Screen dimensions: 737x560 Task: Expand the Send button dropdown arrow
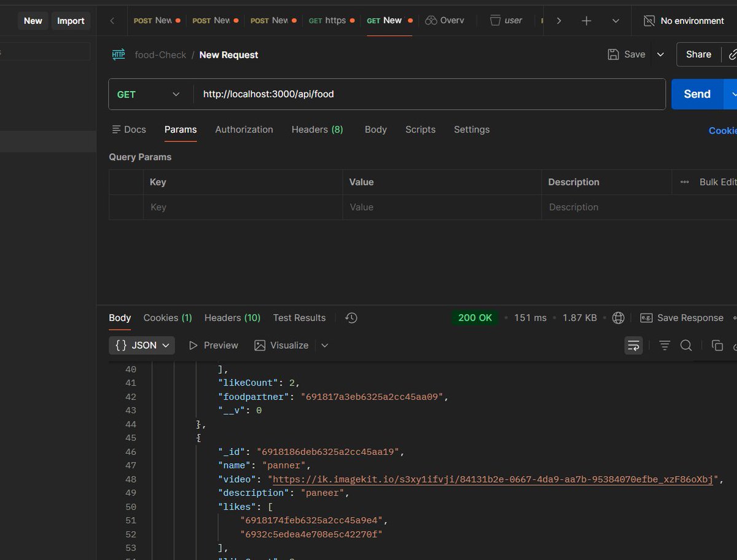coord(731,94)
